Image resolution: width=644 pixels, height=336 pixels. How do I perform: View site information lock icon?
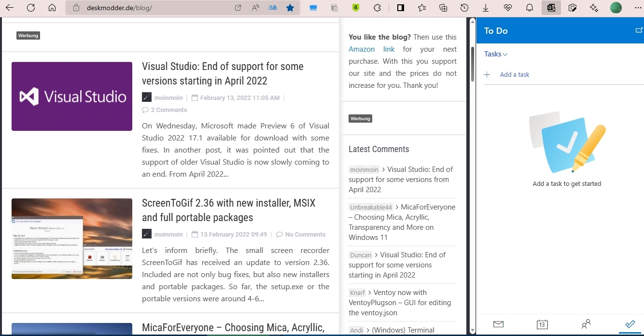(x=76, y=8)
